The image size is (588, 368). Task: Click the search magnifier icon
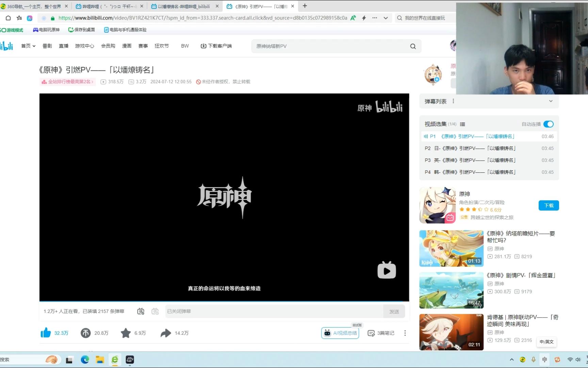click(x=413, y=46)
